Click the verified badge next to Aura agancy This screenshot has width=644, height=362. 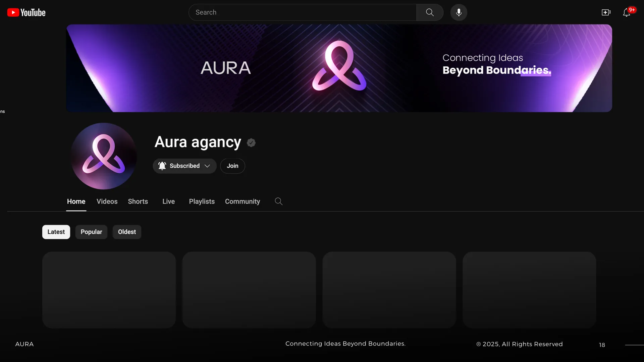[251, 143]
